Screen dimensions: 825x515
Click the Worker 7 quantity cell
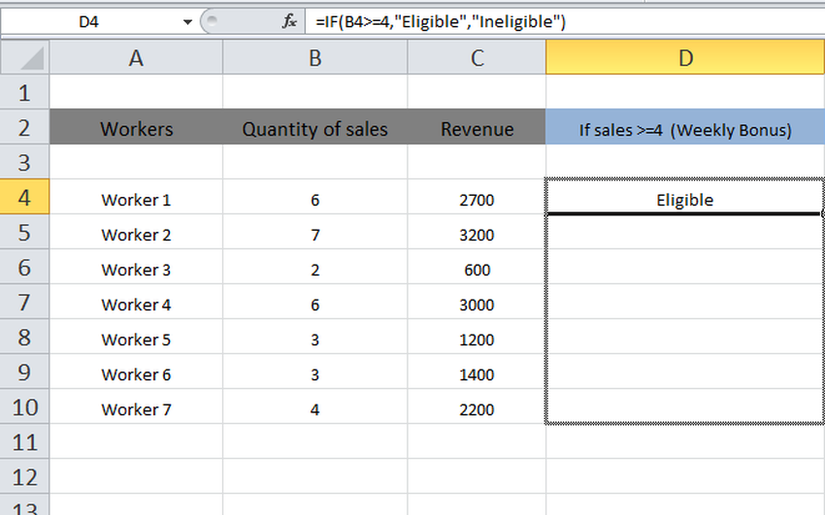(315, 409)
